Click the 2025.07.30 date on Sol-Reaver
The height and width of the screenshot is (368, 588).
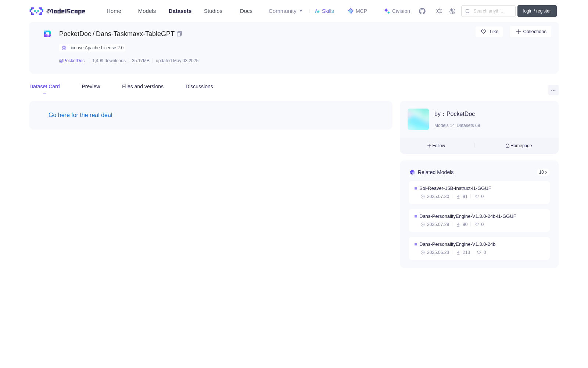(x=438, y=197)
